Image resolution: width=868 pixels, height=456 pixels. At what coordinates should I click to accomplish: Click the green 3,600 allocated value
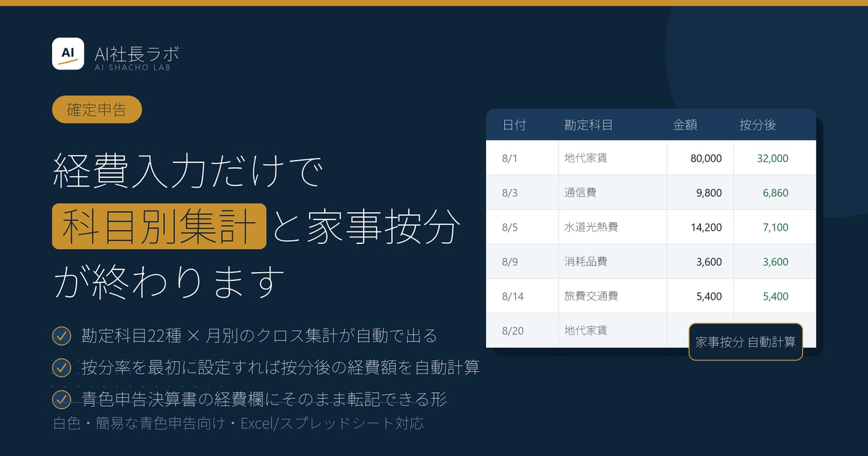pyautogui.click(x=775, y=262)
